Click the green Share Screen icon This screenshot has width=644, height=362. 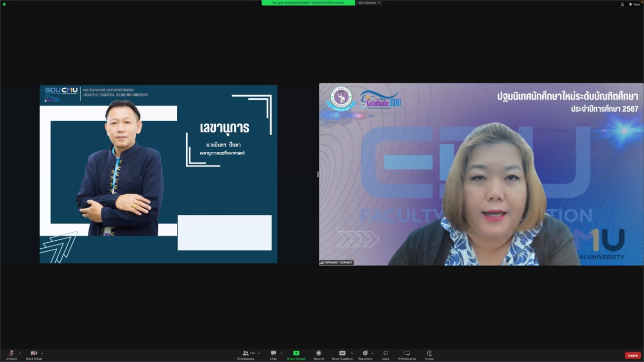tap(296, 353)
